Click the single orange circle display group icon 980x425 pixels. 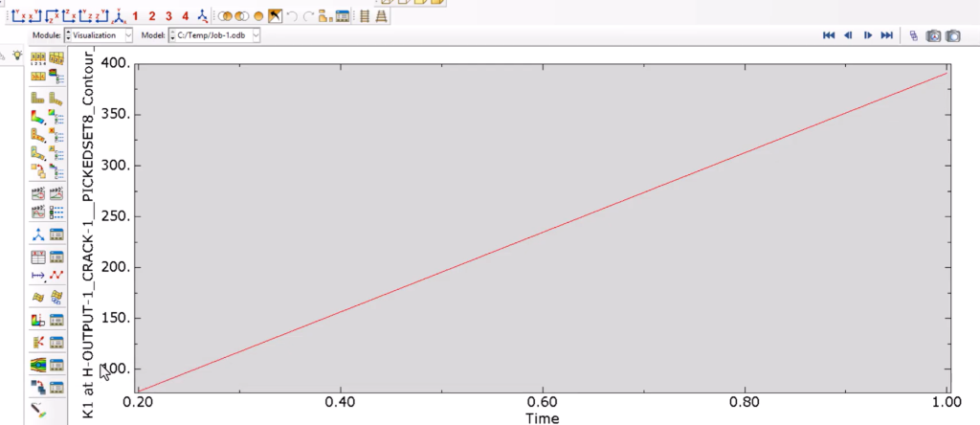tap(258, 16)
